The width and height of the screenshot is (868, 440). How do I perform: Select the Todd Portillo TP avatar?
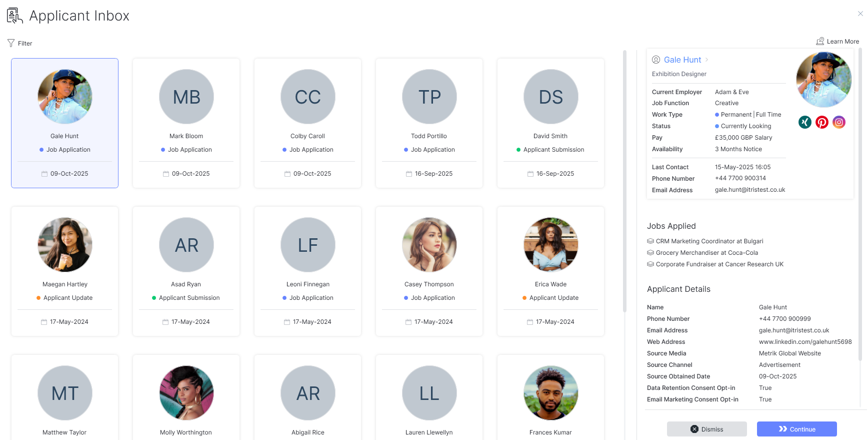click(429, 97)
